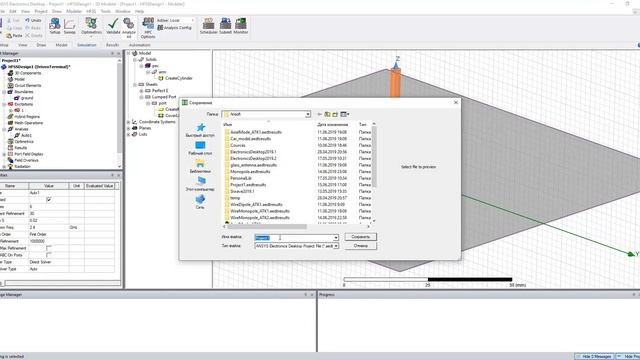The image size is (640, 360).
Task: Open the file name dropdown arrow
Action: [x=336, y=238]
